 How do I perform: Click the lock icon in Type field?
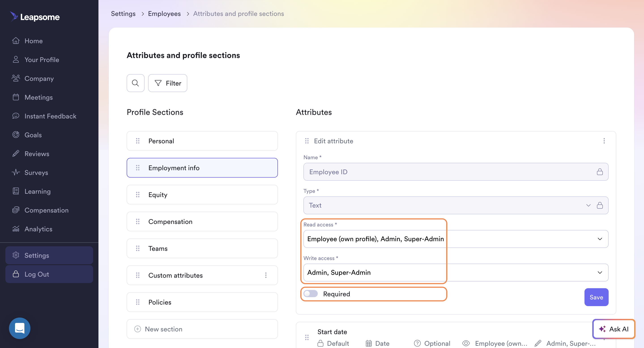click(600, 205)
